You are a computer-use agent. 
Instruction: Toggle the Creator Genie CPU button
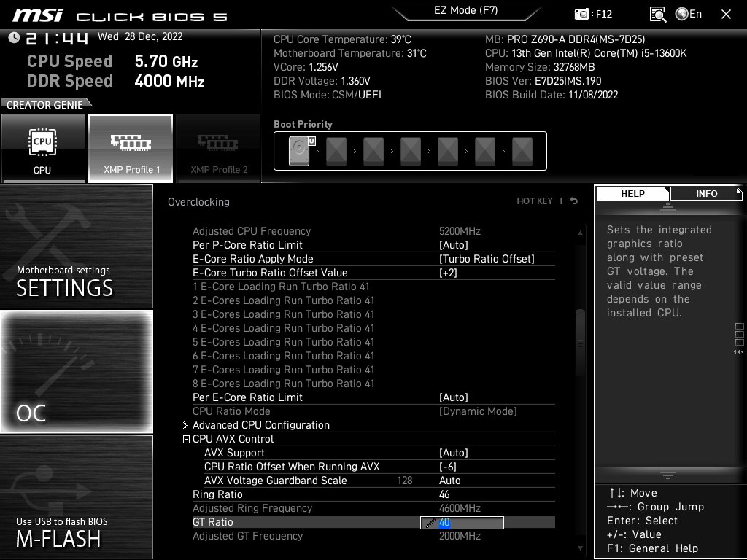tap(43, 149)
